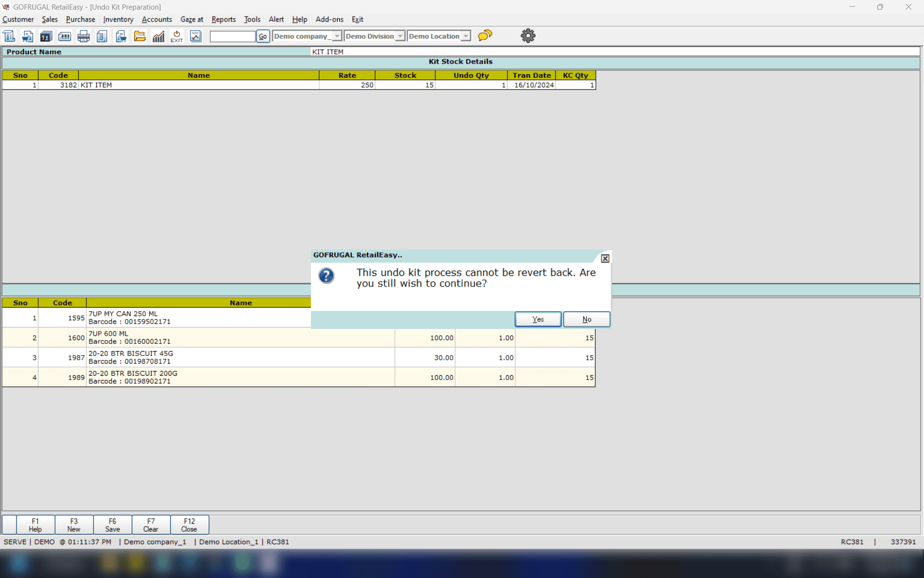924x578 pixels.
Task: Click the EXIT power icon
Action: tap(177, 36)
